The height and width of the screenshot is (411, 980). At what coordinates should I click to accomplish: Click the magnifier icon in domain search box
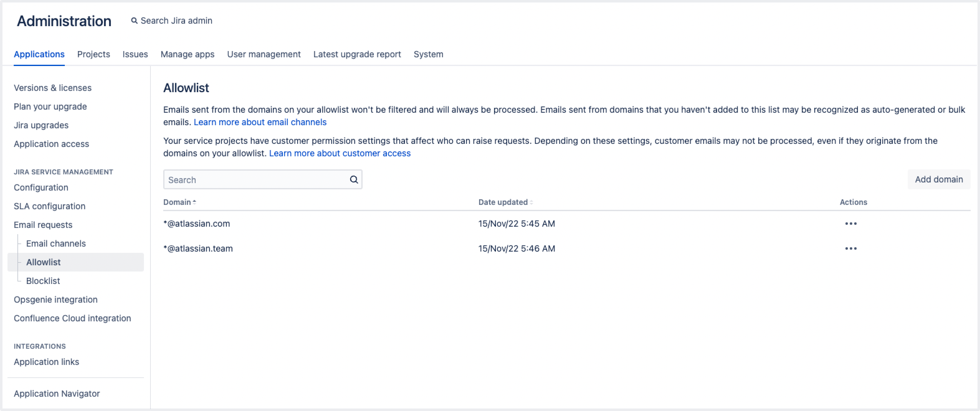point(354,179)
